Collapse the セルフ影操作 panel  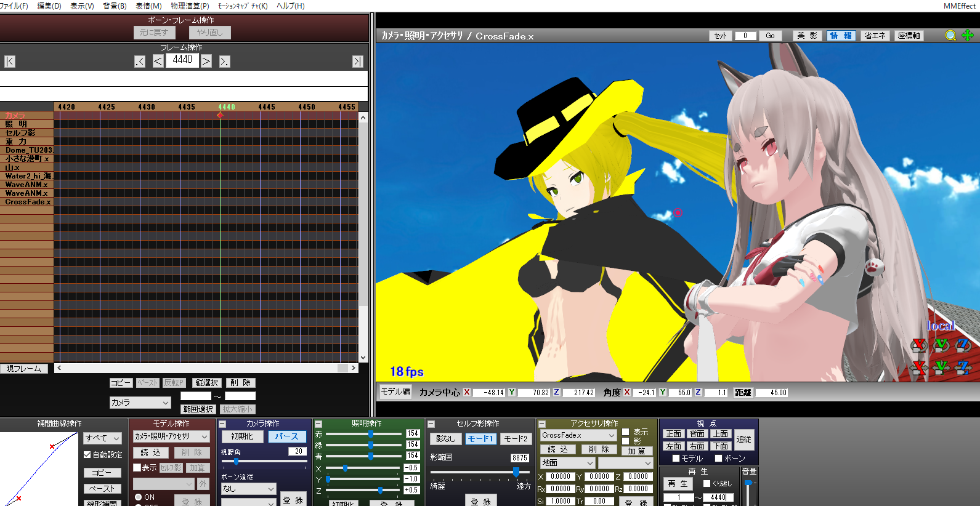tap(431, 424)
